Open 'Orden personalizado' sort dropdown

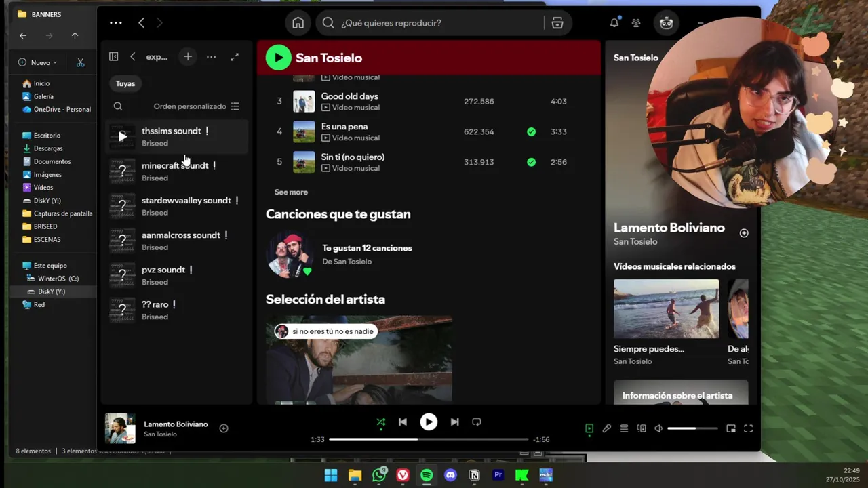(x=197, y=106)
